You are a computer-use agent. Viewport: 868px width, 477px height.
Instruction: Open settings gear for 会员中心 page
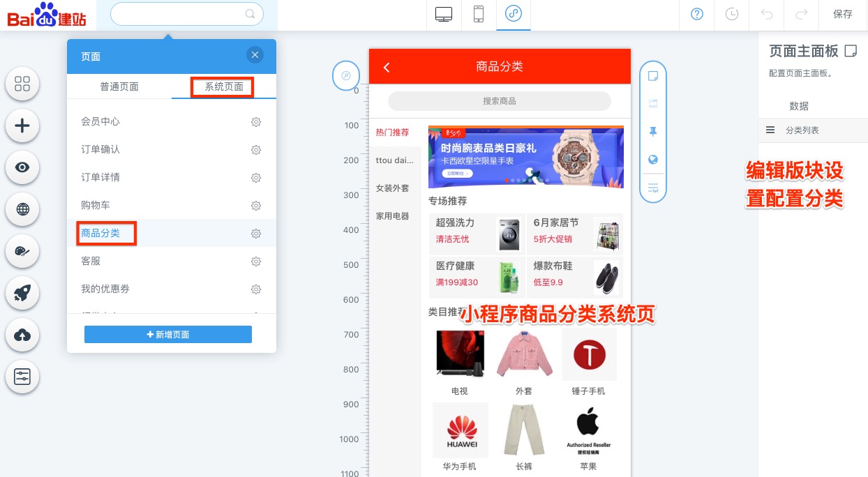point(256,122)
